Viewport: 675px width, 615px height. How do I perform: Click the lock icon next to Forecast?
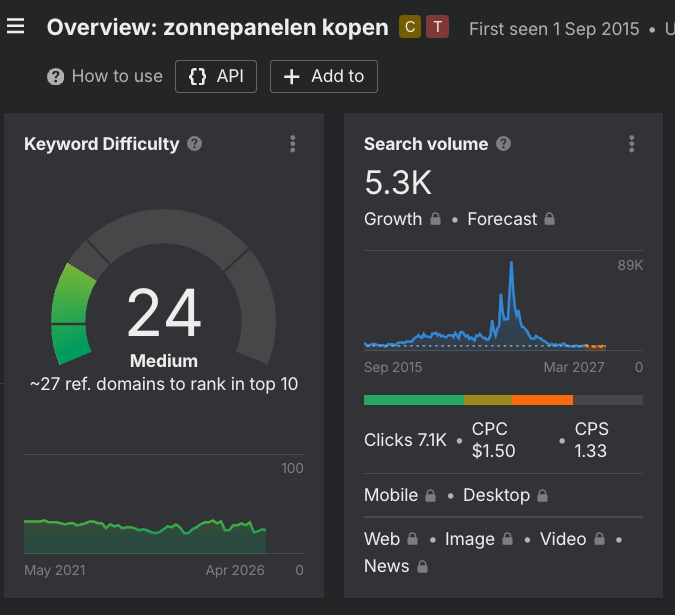pyautogui.click(x=549, y=219)
